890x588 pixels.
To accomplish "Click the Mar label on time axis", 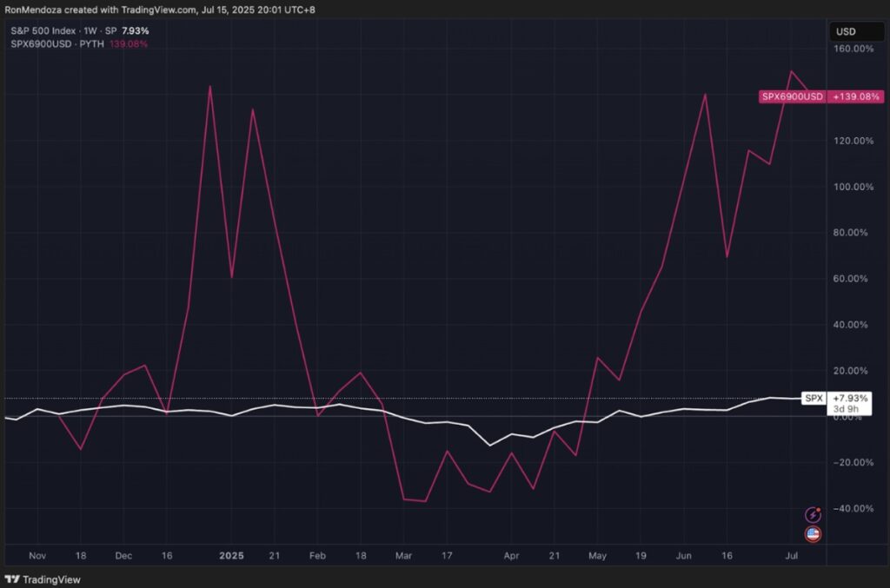I will pyautogui.click(x=403, y=554).
